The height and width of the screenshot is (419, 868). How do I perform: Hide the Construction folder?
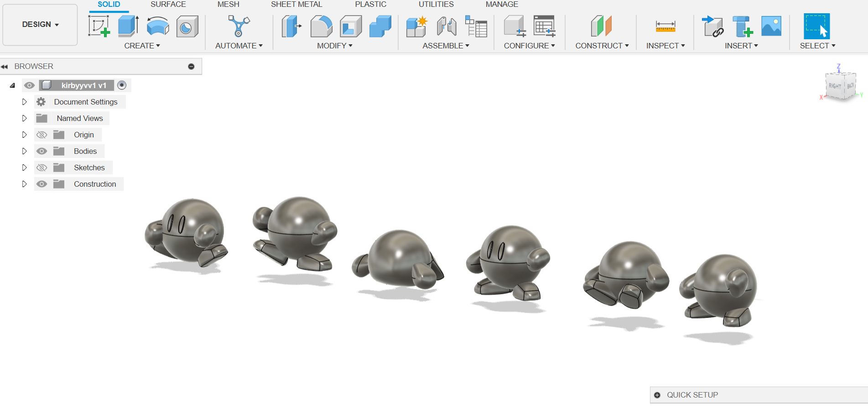(42, 184)
